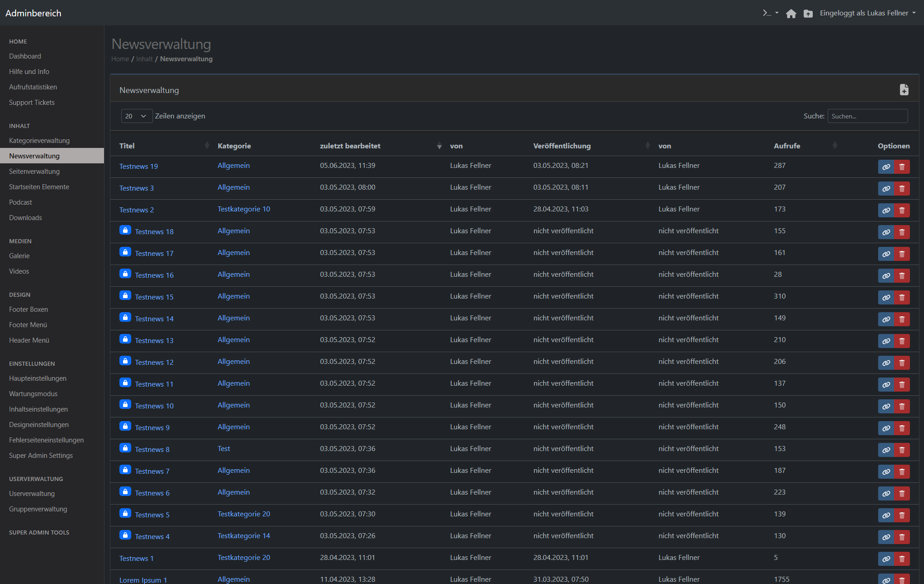Open the Testnews 15 title link

(x=154, y=297)
